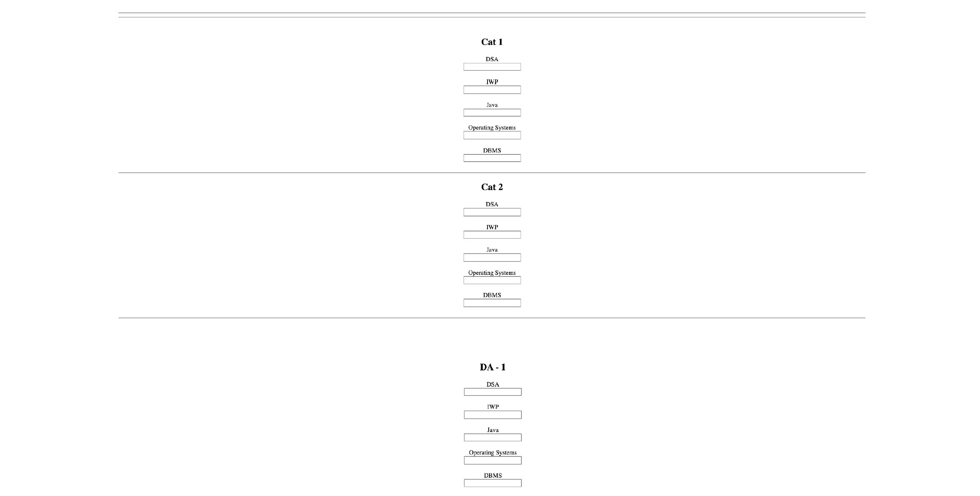Screen dimensions: 980x496
Task: Click the DSA input field under Cat 2
Action: click(x=492, y=212)
